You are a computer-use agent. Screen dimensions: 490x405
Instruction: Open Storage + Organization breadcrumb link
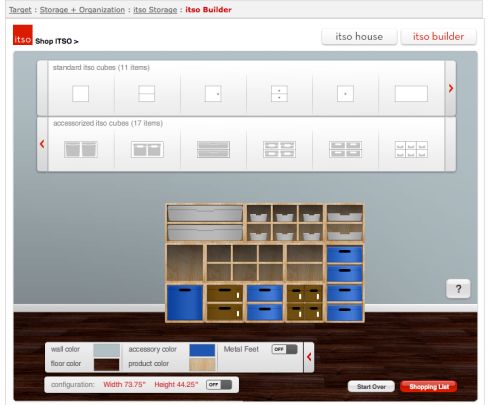(x=82, y=10)
